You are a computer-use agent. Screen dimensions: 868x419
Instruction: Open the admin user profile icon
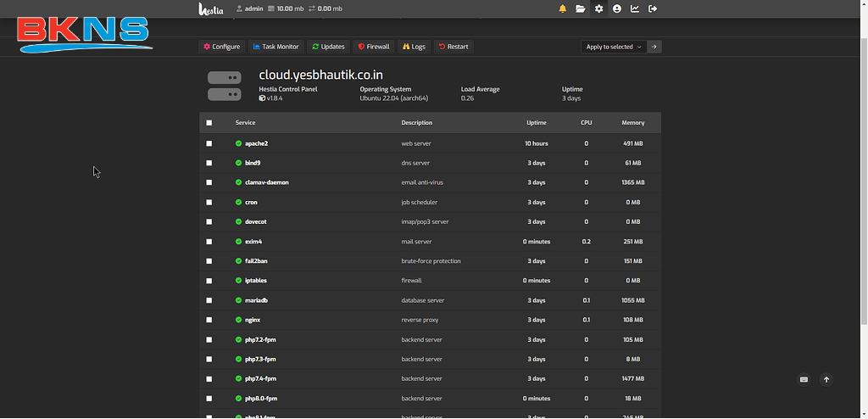[x=617, y=8]
